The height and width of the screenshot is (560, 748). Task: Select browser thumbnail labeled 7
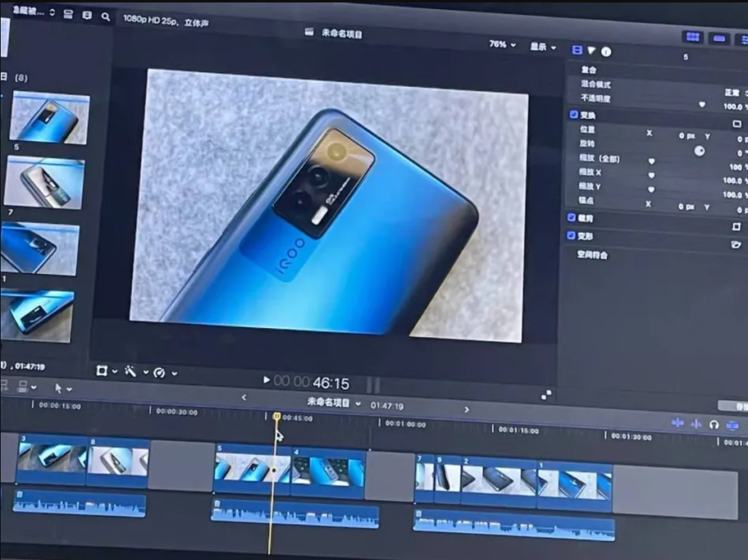45,183
